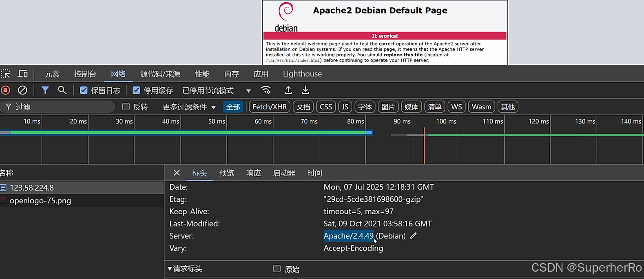Select the 全部 filter button
The height and width of the screenshot is (279, 644).
click(233, 107)
